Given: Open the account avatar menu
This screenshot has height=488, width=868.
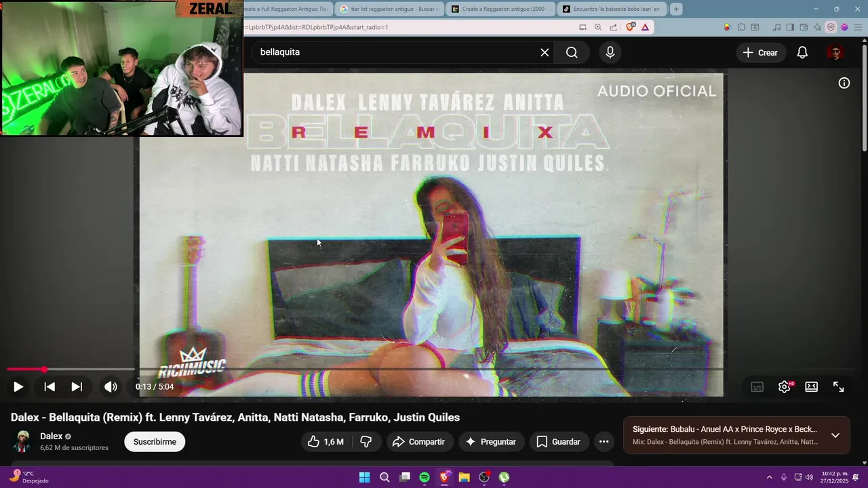Looking at the screenshot, I should coord(835,52).
